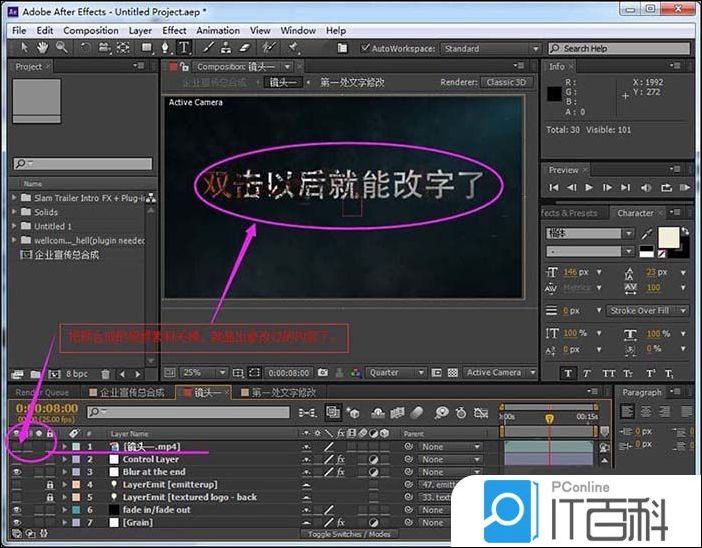This screenshot has width=702, height=548.
Task: Jump to first frame in Preview panel
Action: 555,188
